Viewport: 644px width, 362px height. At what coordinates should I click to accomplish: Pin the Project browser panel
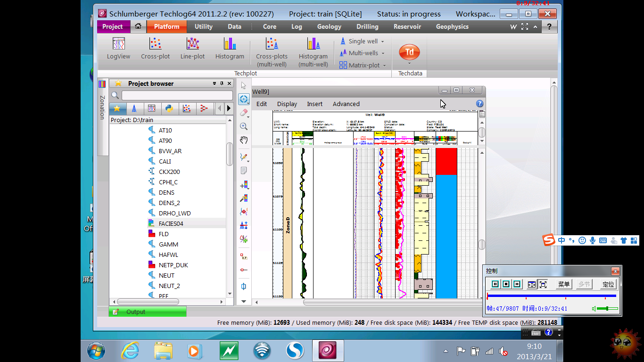(222, 83)
